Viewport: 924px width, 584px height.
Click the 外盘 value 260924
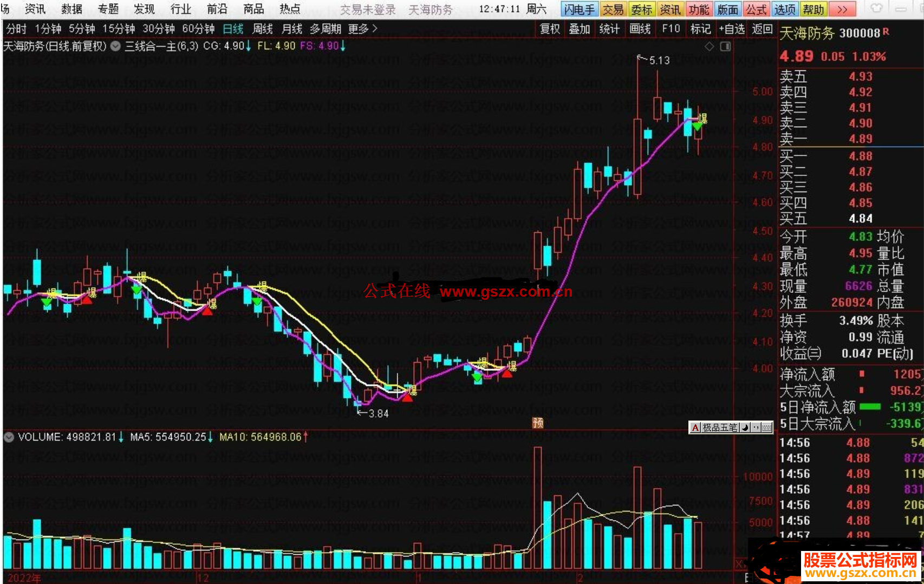pyautogui.click(x=852, y=302)
